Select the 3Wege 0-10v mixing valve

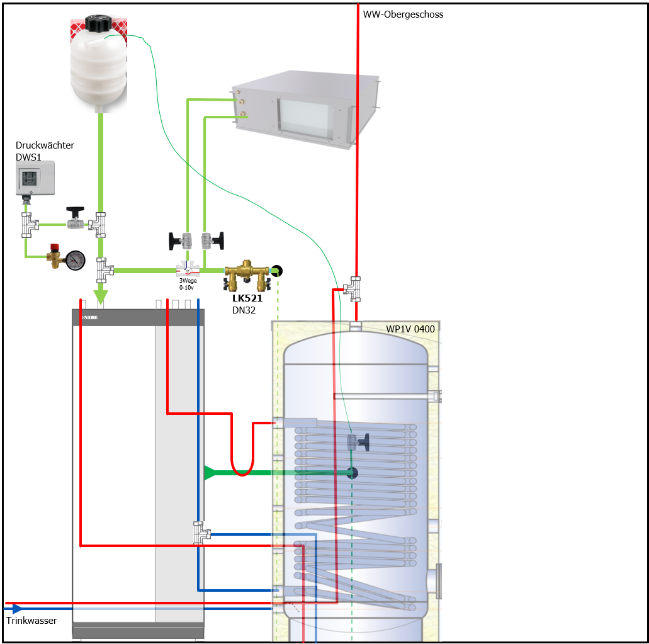187,270
